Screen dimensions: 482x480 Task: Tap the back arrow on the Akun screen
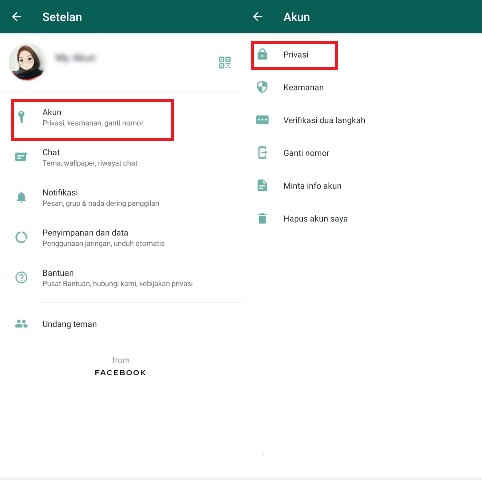pos(258,17)
